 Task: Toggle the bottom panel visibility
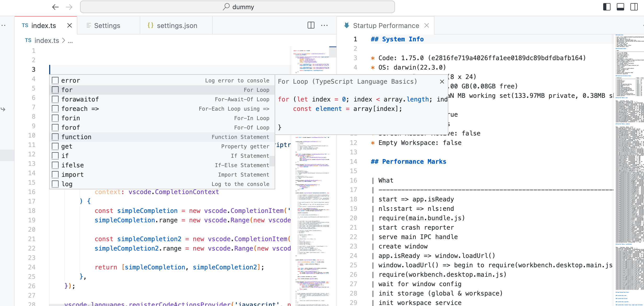pyautogui.click(x=620, y=7)
